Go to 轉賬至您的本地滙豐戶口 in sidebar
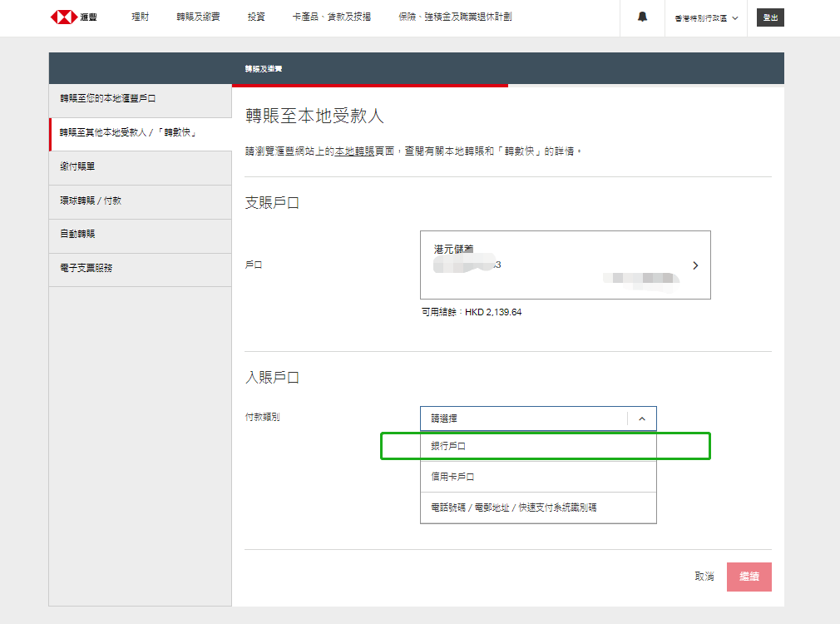The width and height of the screenshot is (840, 624). pyautogui.click(x=108, y=99)
